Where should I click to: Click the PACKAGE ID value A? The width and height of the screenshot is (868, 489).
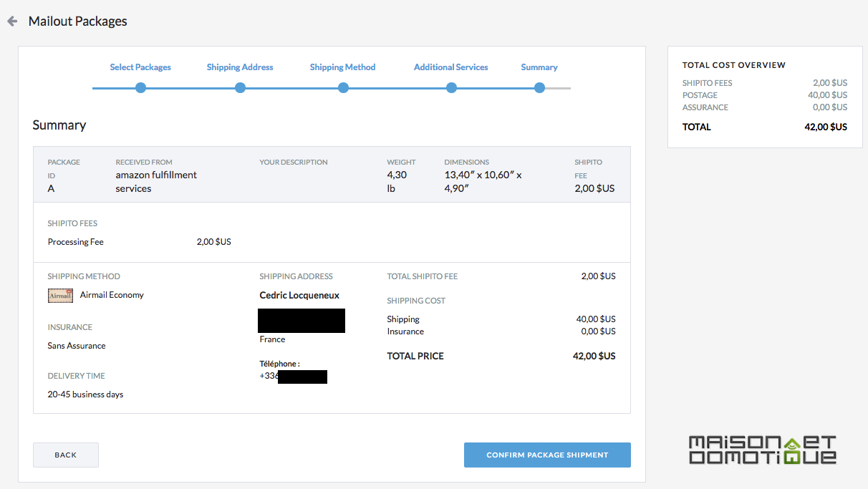click(51, 188)
